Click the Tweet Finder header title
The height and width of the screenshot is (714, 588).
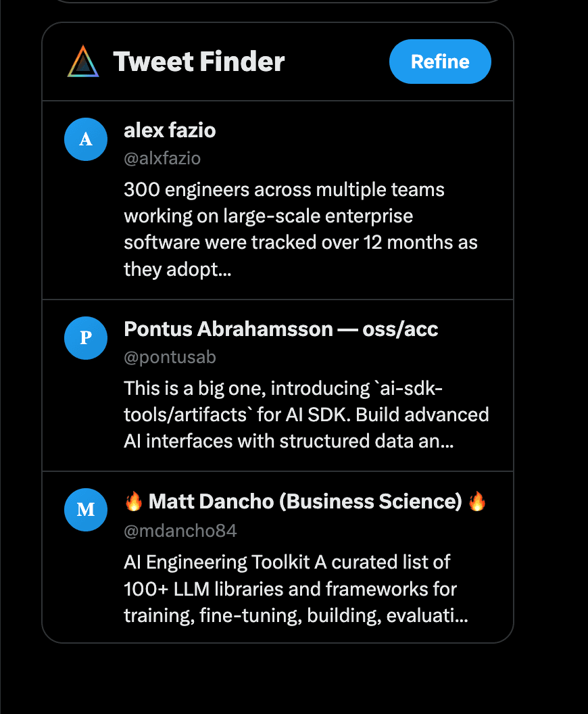pyautogui.click(x=200, y=62)
